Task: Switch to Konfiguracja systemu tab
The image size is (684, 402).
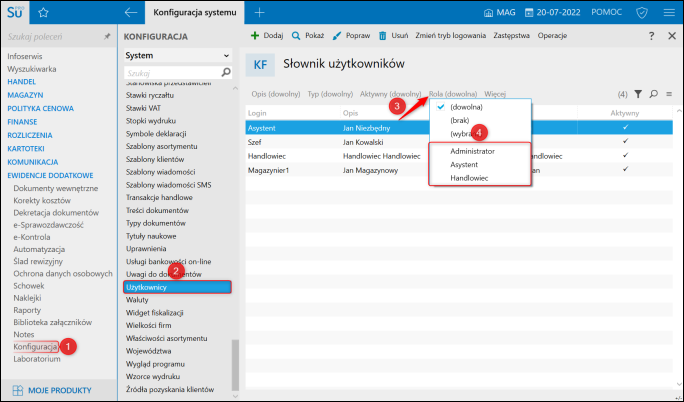Action: (x=195, y=13)
